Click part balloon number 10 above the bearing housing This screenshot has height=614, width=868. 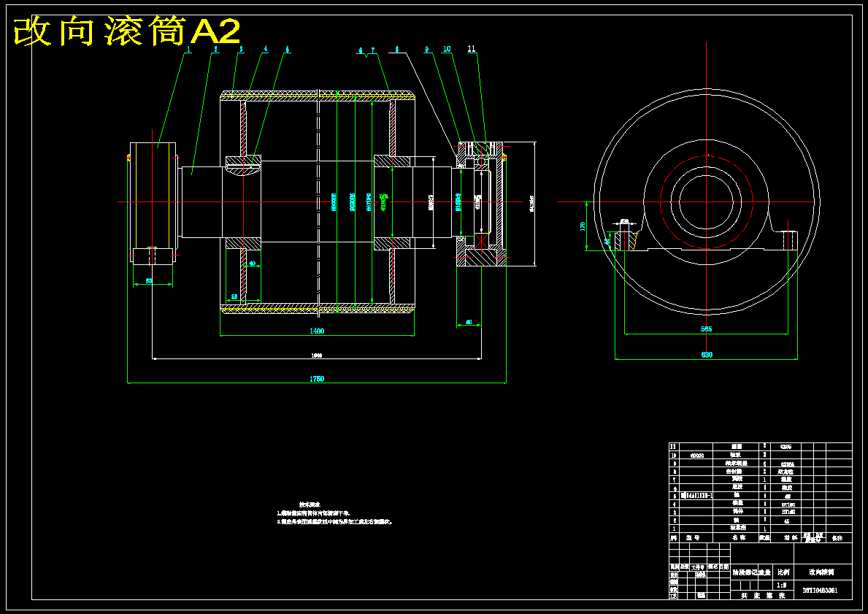447,49
